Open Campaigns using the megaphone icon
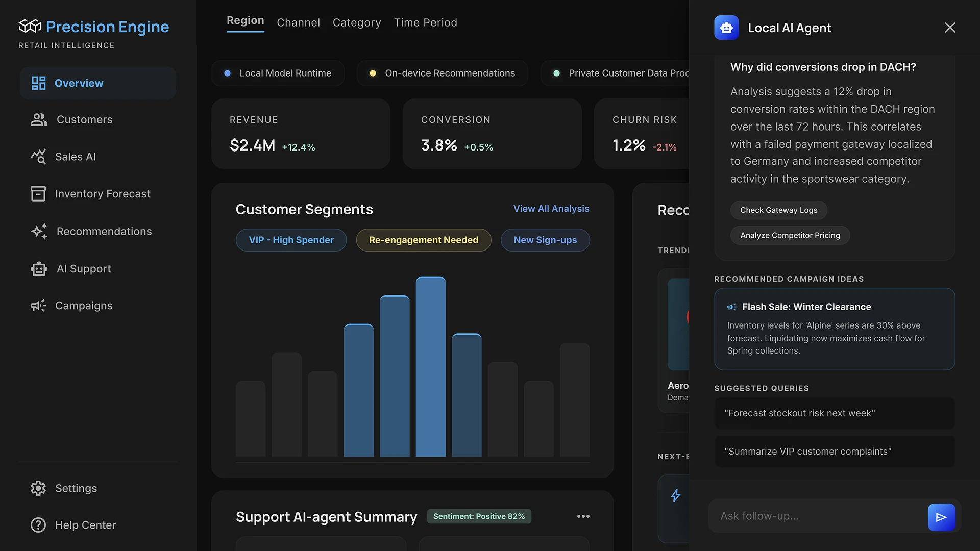 (39, 305)
